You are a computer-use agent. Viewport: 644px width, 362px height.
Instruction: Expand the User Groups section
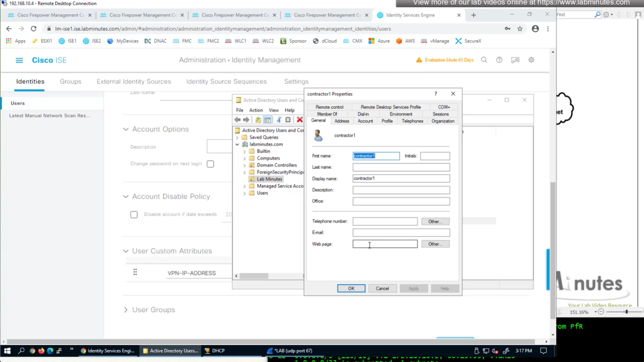[126, 310]
